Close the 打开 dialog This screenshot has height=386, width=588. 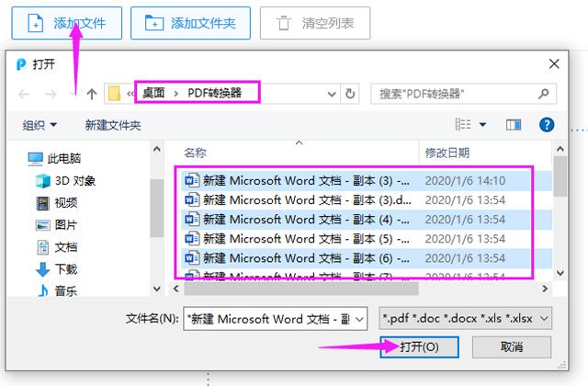point(554,63)
